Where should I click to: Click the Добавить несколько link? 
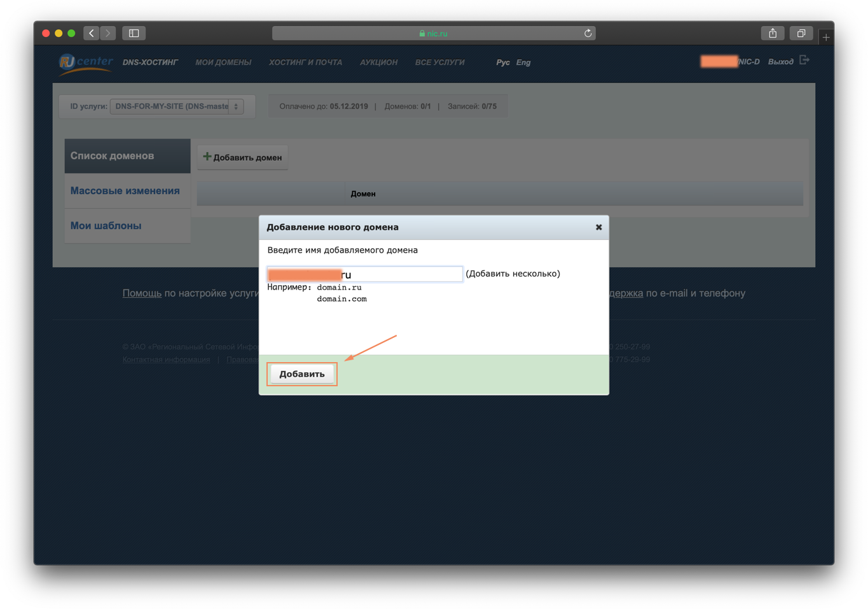[513, 274]
